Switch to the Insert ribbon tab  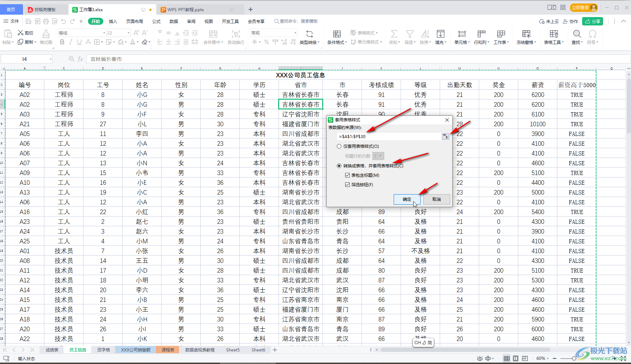click(x=113, y=21)
